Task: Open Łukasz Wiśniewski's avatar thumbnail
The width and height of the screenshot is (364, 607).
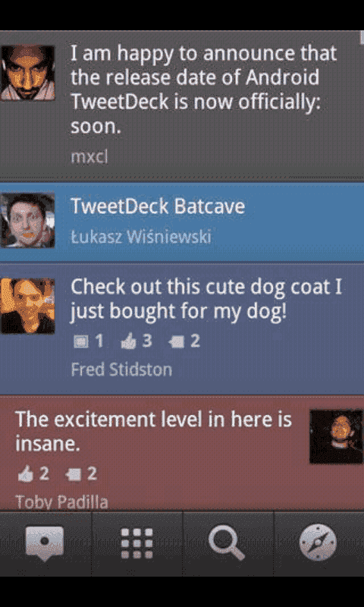Action: coord(27,220)
